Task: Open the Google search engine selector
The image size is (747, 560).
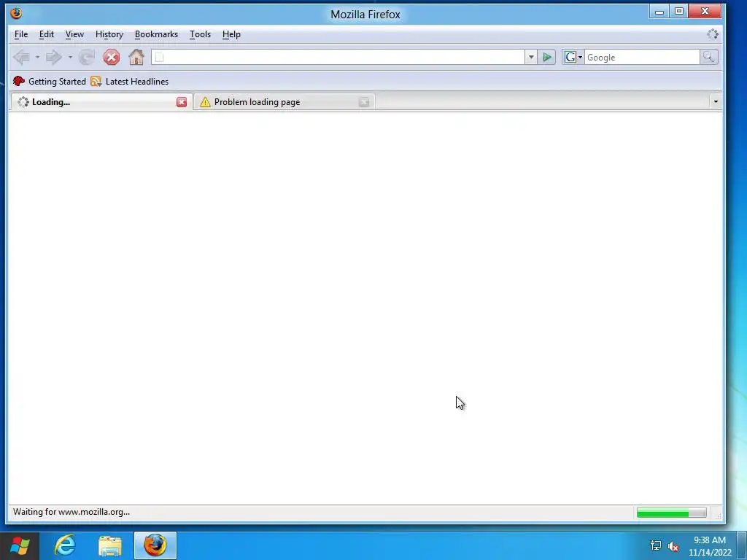Action: (x=573, y=57)
